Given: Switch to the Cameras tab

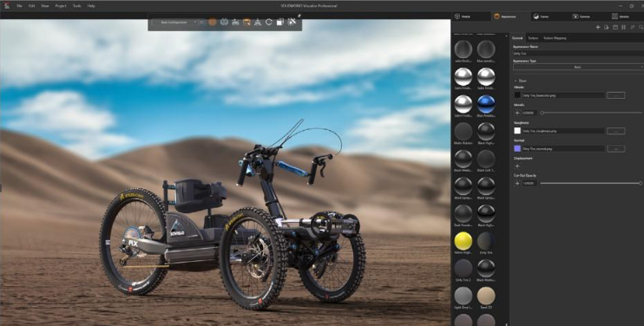Looking at the screenshot, I should tap(589, 16).
